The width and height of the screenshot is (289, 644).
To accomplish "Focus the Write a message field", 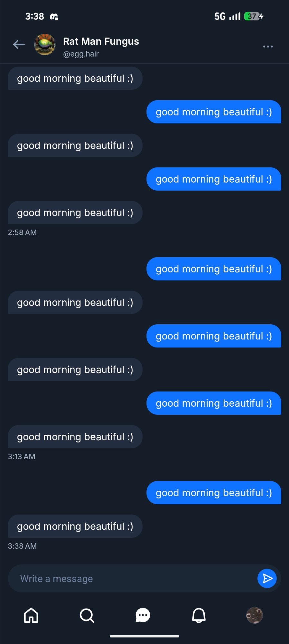I will (x=132, y=579).
